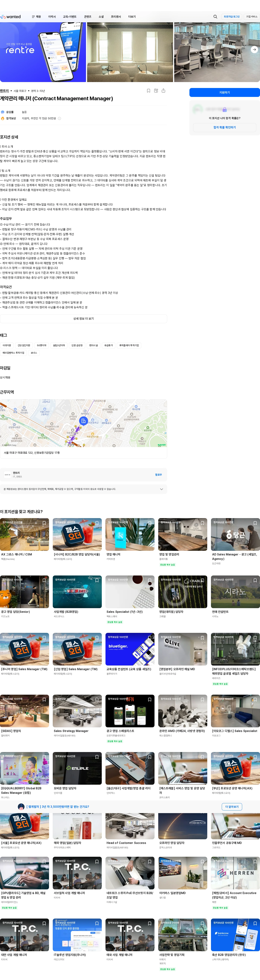Screen dimensions: 260x980
Task: Open the 웹개발자 3년 차 banner link
Action: tap(58, 807)
